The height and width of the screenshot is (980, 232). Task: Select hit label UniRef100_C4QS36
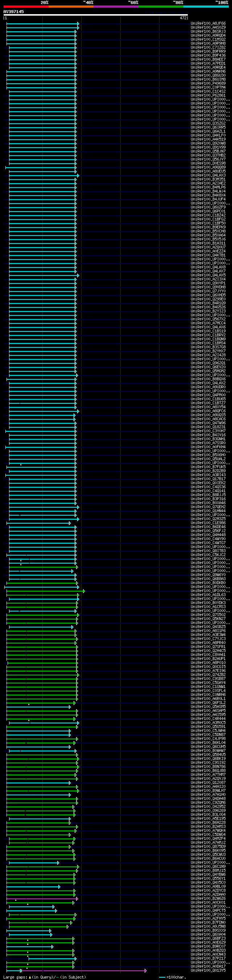(208, 487)
